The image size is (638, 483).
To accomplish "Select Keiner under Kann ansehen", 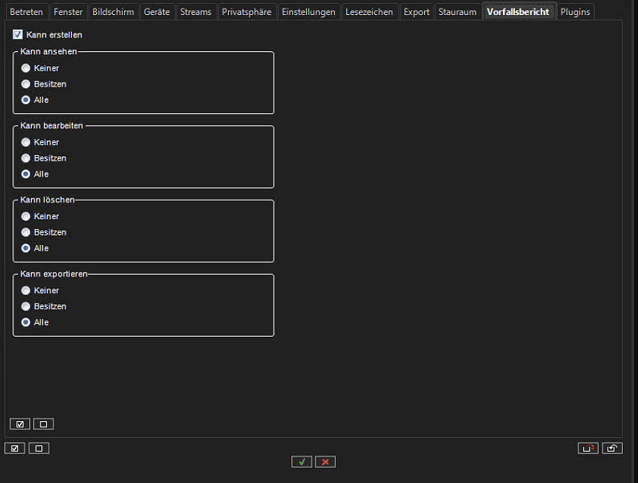I will click(26, 68).
